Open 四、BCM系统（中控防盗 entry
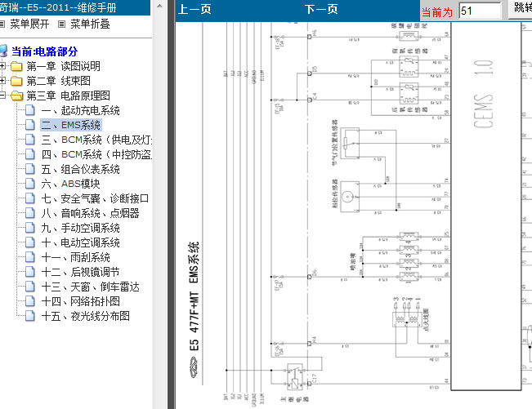 [x=96, y=154]
